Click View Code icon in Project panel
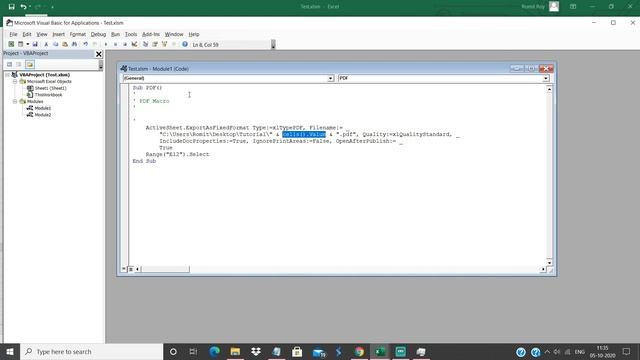The image size is (640, 360). click(x=9, y=64)
